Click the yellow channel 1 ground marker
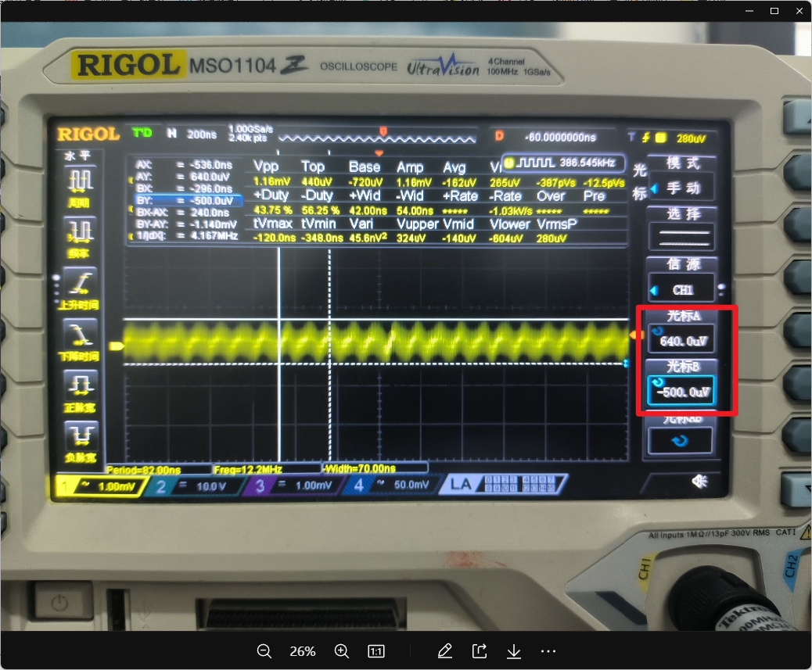812x670 pixels. pos(117,346)
